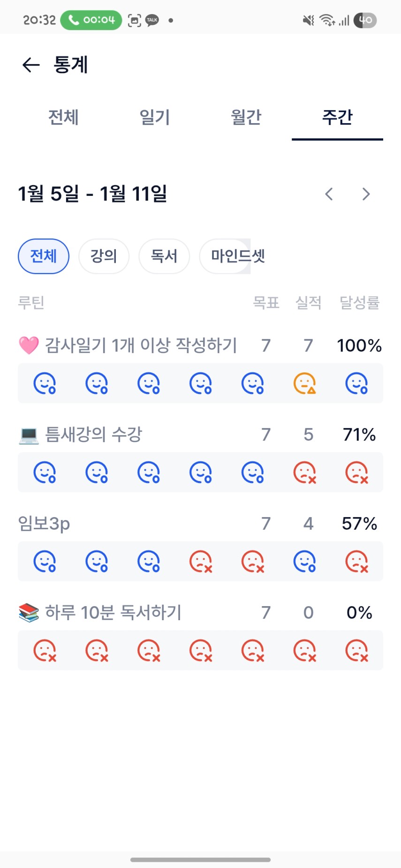Tap the last red face in 틈새강의 수강 row

pos(356,472)
